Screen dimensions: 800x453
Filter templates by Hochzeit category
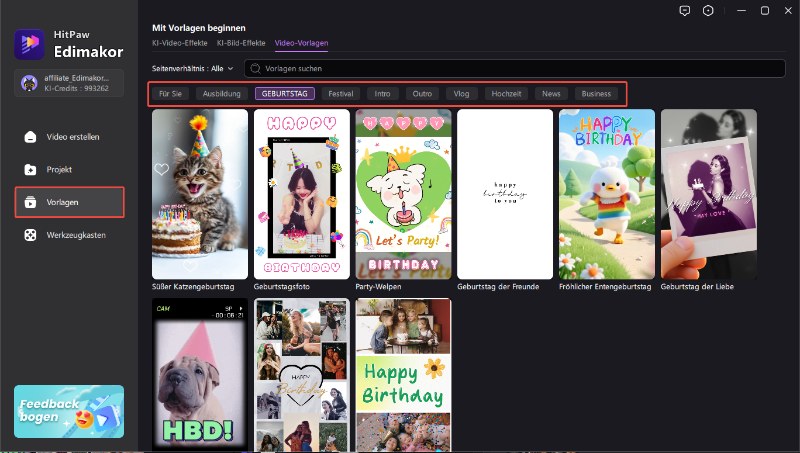[506, 93]
